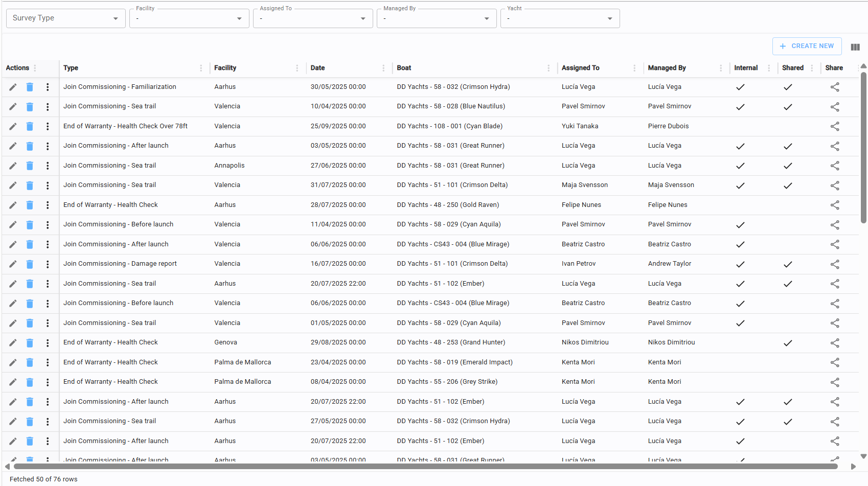
Task: Open the Boat column options menu
Action: tap(549, 68)
